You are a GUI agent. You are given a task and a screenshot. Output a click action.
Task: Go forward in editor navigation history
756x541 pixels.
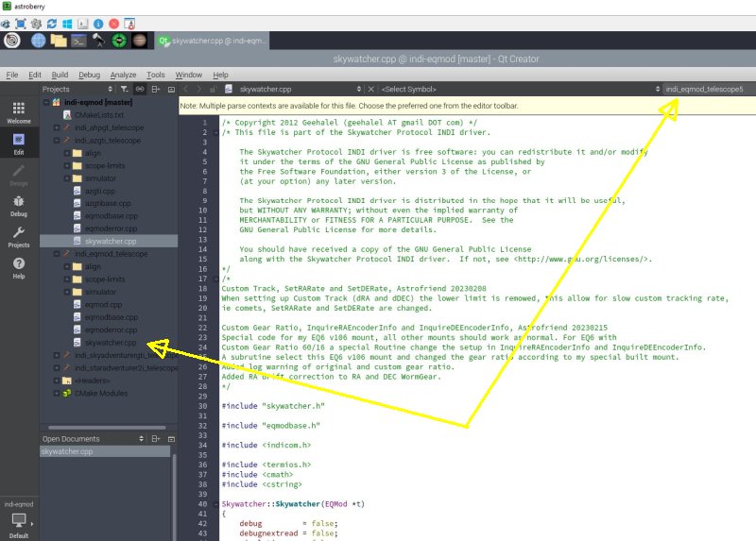[x=199, y=89]
